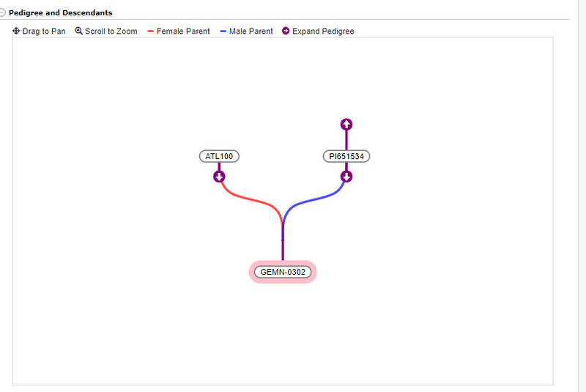Select the highlighted GEMN-0302 node
586x392 pixels.
pos(283,272)
